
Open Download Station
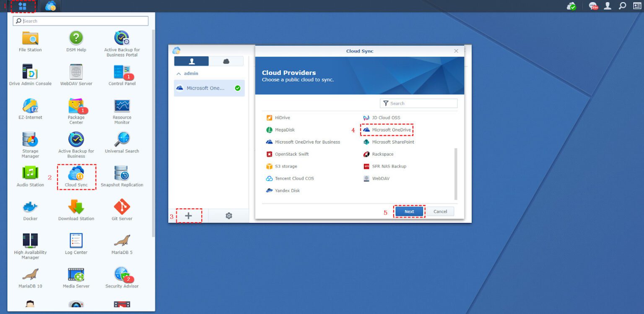76,210
